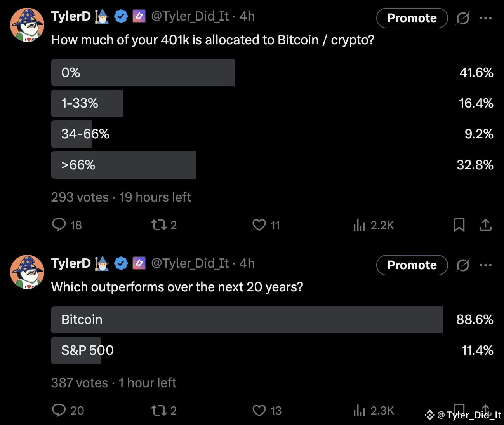The width and height of the screenshot is (504, 425).
Task: Bookmark the 401k poll tweet
Action: (459, 225)
